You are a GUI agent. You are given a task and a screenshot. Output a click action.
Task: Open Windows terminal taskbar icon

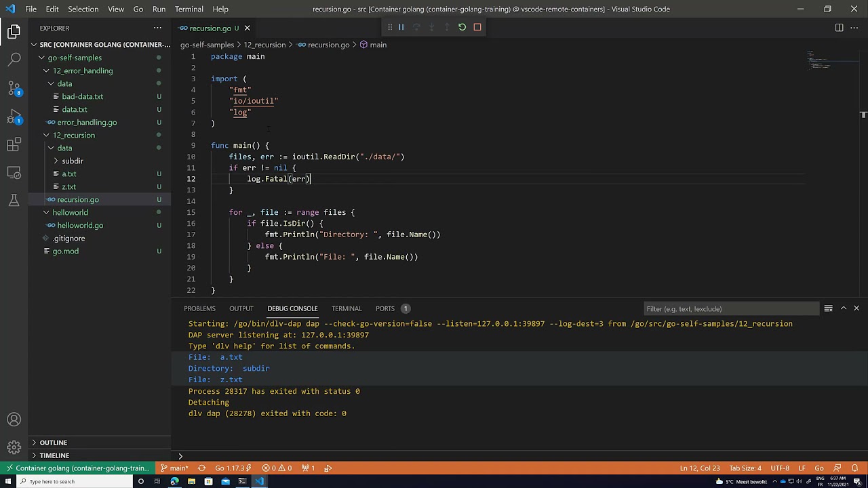click(x=242, y=481)
